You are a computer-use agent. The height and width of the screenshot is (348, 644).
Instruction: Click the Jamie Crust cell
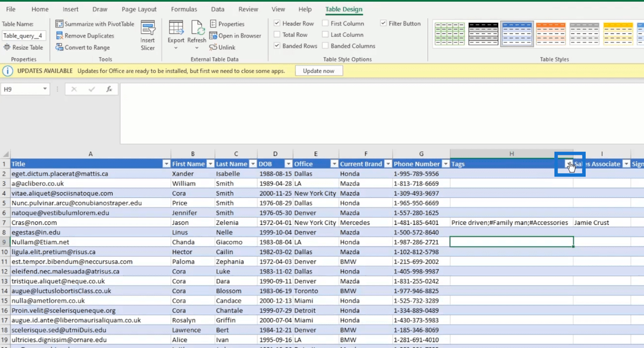(x=602, y=222)
